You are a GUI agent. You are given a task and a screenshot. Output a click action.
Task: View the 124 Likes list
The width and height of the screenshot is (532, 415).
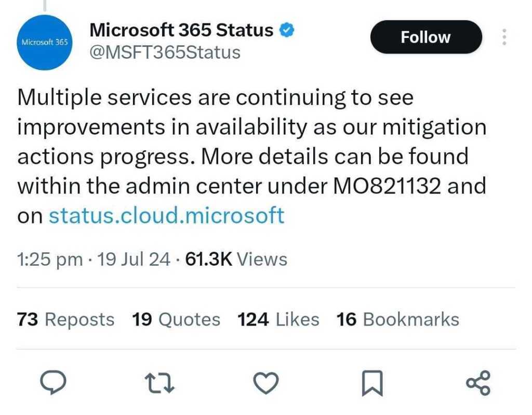coord(278,319)
